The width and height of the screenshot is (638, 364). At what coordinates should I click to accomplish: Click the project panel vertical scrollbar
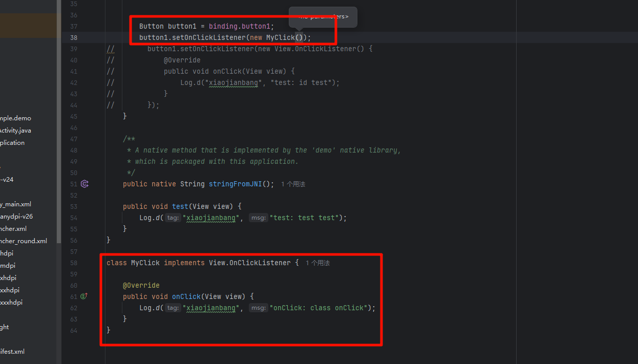point(58,123)
